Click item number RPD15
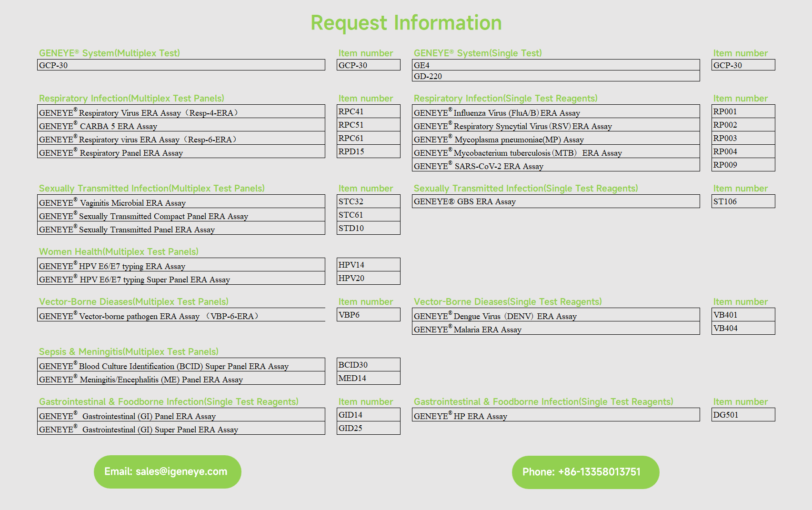This screenshot has height=510, width=812. click(x=368, y=151)
